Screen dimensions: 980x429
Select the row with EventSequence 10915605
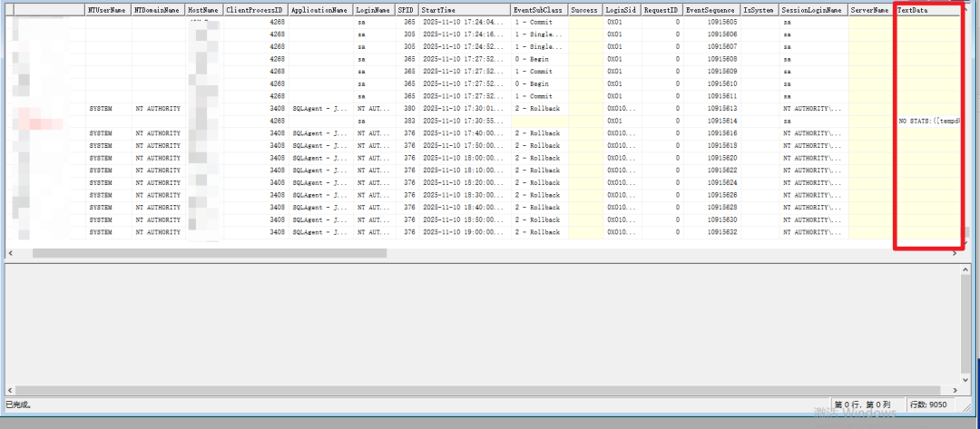coord(483,22)
